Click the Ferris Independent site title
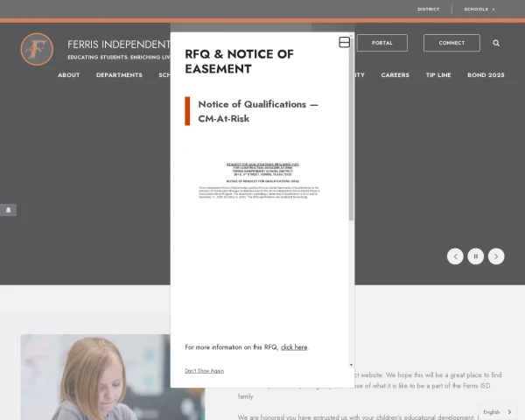 [119, 45]
